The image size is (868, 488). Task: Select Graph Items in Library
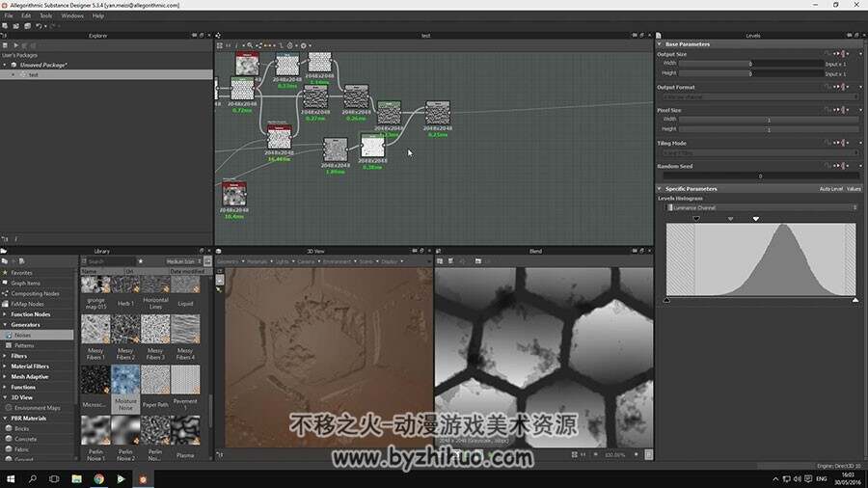[x=25, y=284]
